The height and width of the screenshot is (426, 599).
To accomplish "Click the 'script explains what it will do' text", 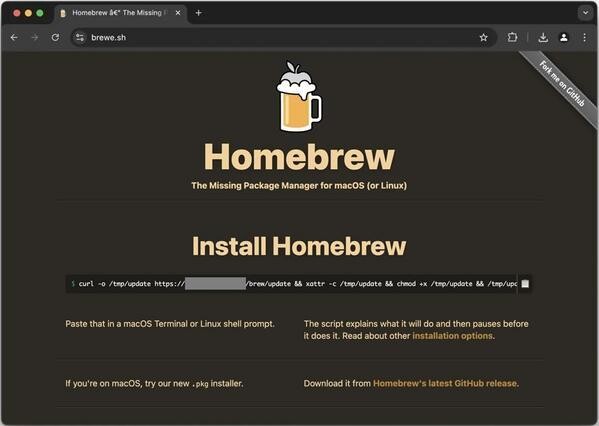I will pyautogui.click(x=416, y=330).
